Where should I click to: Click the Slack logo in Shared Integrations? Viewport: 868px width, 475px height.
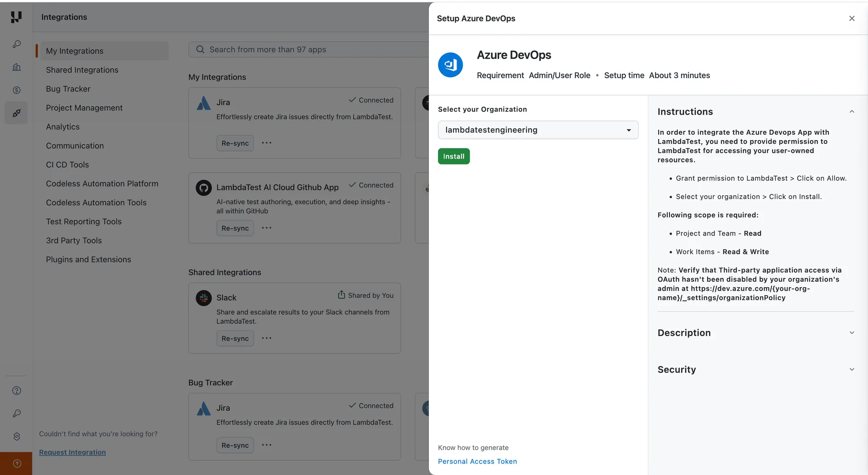(x=203, y=298)
